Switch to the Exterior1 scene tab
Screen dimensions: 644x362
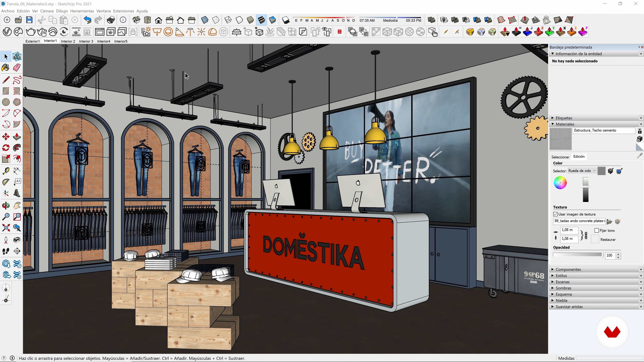(x=33, y=41)
